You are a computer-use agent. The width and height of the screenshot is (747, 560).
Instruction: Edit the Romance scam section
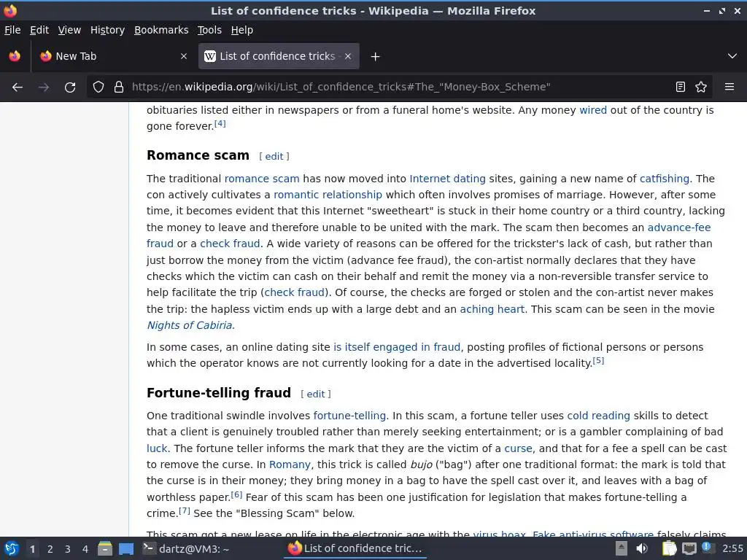click(x=274, y=157)
